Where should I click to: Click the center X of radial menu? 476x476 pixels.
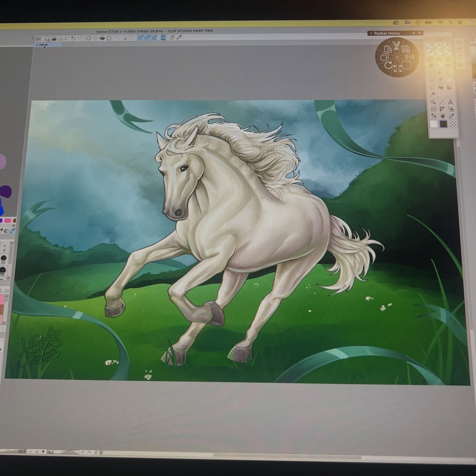pos(397,57)
